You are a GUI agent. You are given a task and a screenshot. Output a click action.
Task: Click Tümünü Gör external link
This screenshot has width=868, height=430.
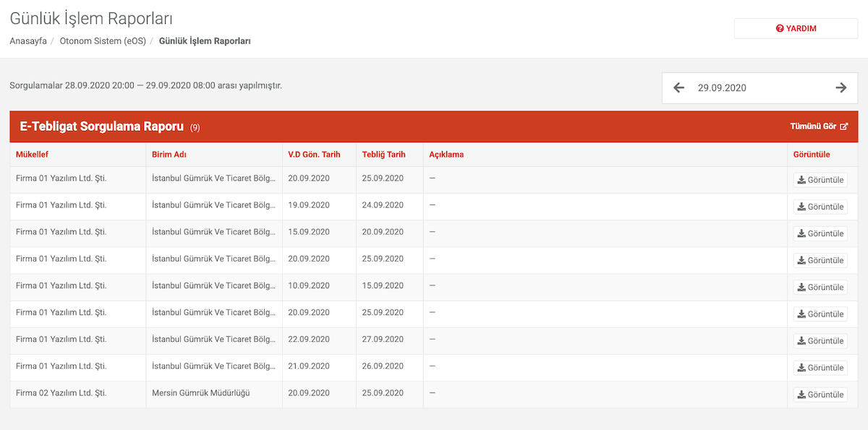point(819,126)
